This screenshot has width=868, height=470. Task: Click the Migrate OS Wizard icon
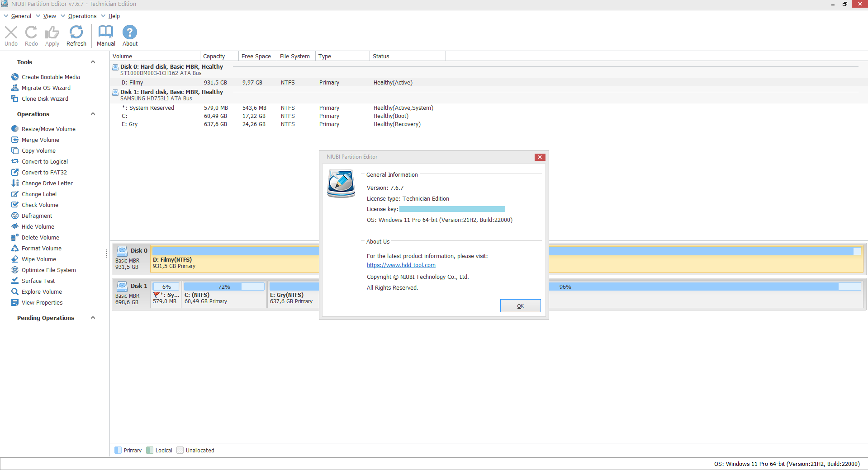[x=15, y=88]
